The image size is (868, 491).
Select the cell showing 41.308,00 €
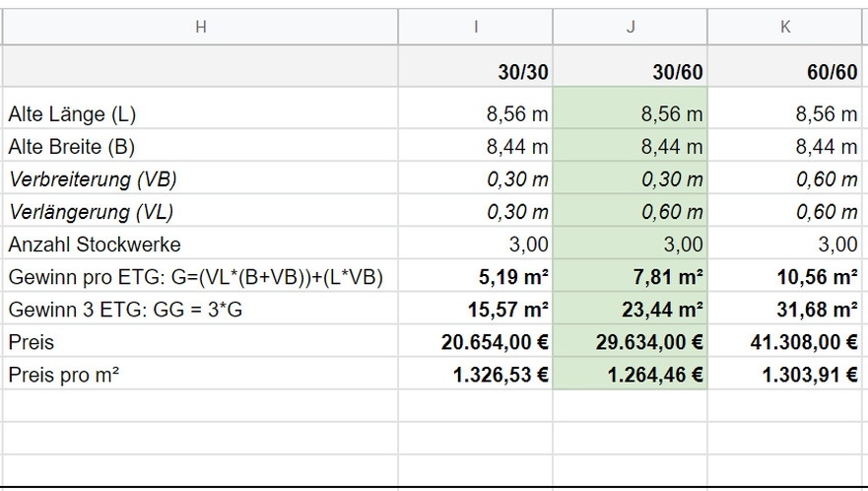tap(785, 342)
